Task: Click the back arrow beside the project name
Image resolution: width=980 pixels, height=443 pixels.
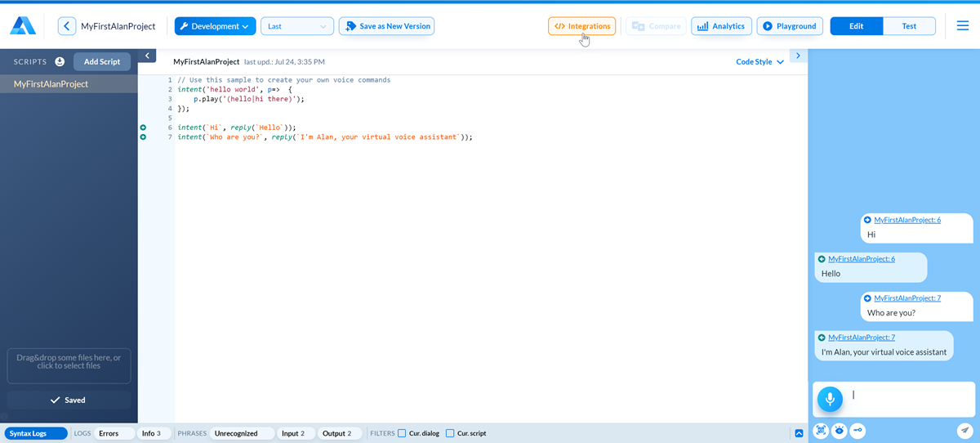Action: point(67,26)
